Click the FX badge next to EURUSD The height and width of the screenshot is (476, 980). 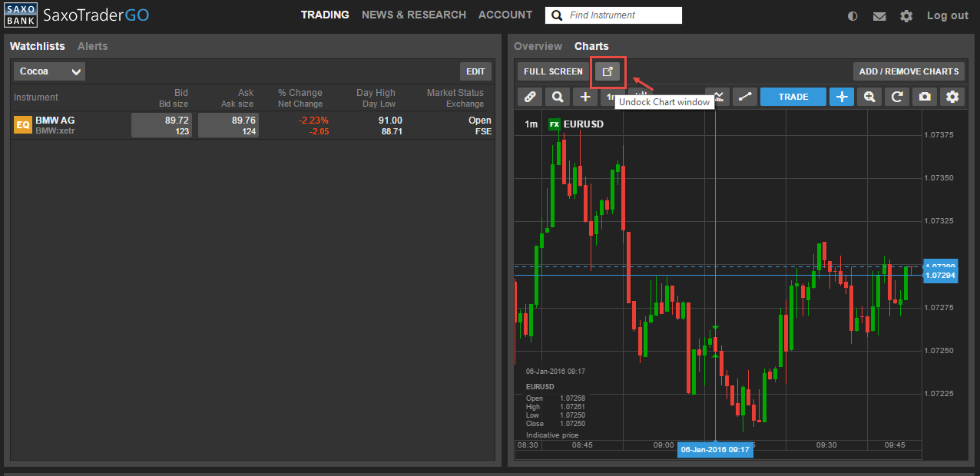[554, 124]
